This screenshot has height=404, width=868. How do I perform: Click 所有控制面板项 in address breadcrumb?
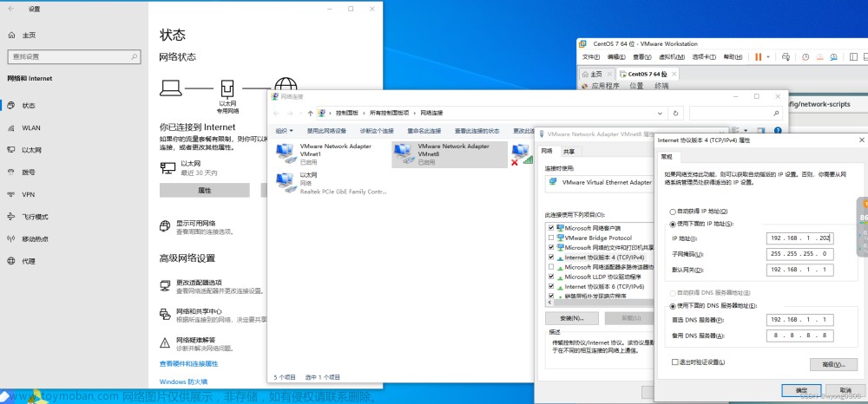pyautogui.click(x=389, y=113)
